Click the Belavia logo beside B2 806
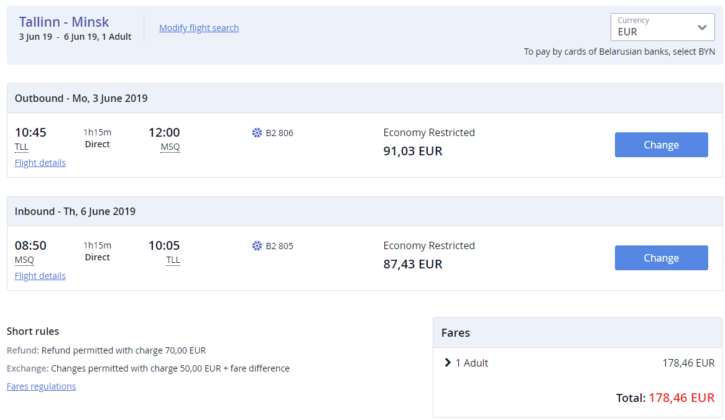This screenshot has height=420, width=725. point(257,133)
